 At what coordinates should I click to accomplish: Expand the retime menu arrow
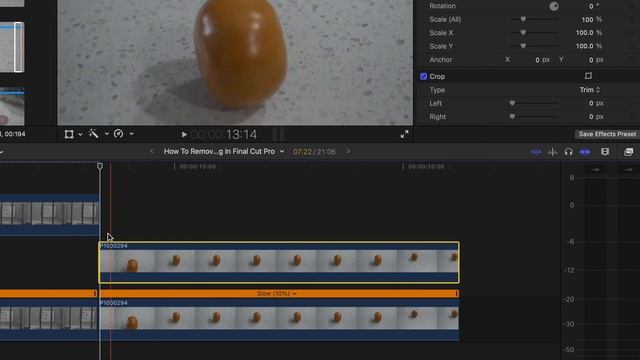(131, 133)
